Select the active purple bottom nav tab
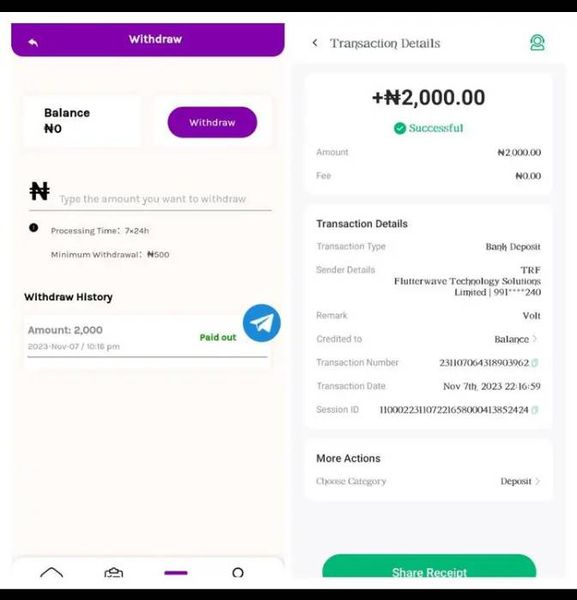Screen dimensions: 577x600 (x=176, y=573)
